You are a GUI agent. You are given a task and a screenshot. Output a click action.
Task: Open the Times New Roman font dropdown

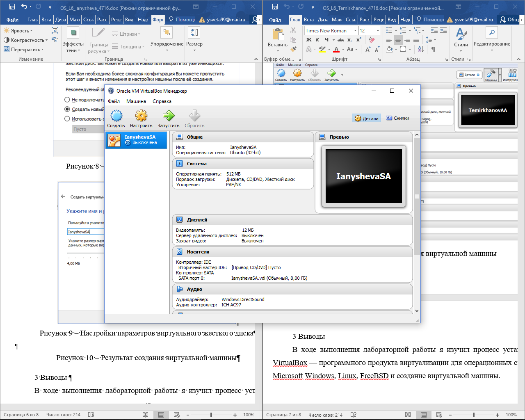point(355,31)
